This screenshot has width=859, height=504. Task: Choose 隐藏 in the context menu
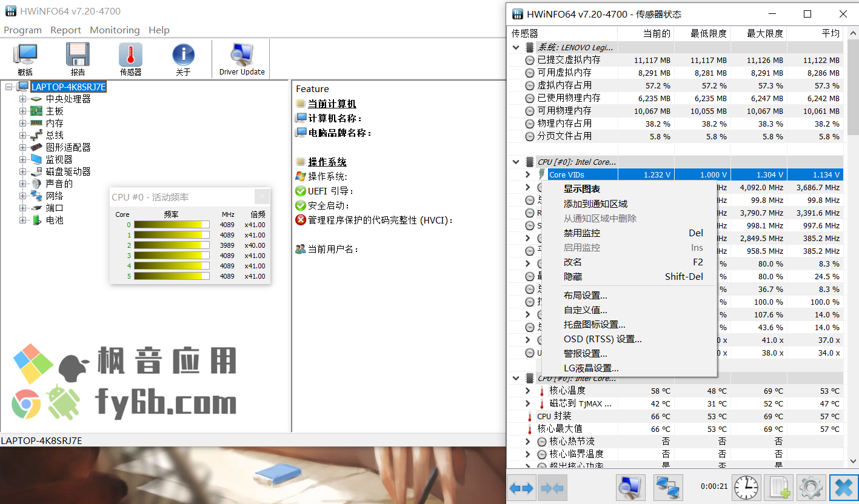coord(629,276)
